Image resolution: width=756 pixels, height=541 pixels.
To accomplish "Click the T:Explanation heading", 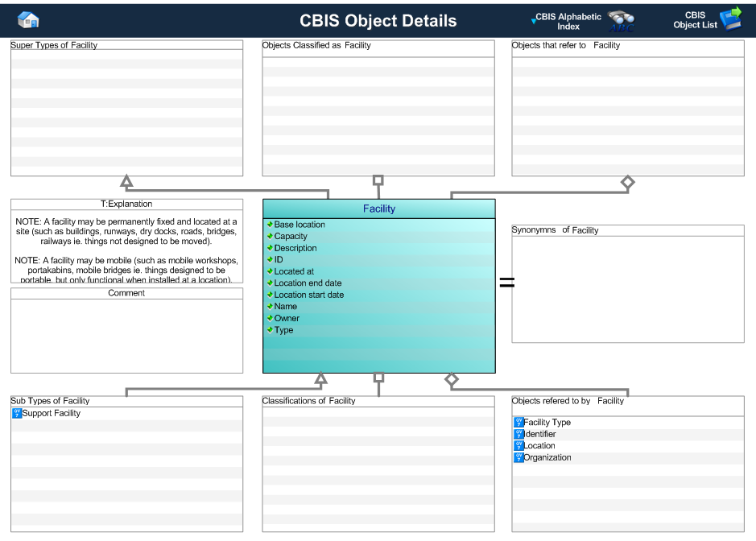I will pos(126,204).
